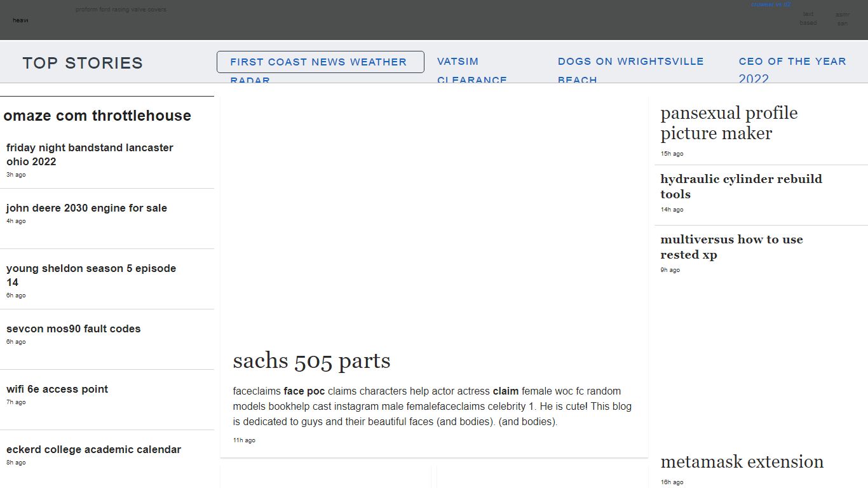Screen dimensions: 868x488
Task: Click the blue link in top-right header
Action: click(771, 4)
